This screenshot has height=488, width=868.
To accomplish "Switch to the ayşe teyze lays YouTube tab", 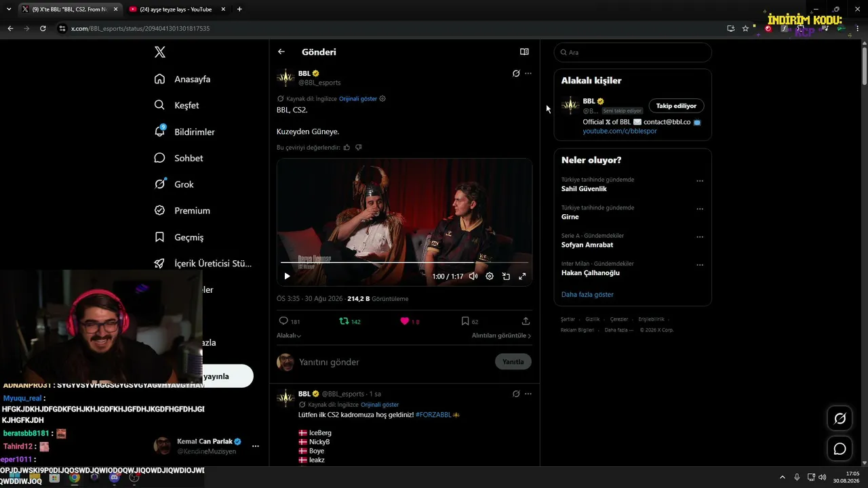I will point(175,9).
